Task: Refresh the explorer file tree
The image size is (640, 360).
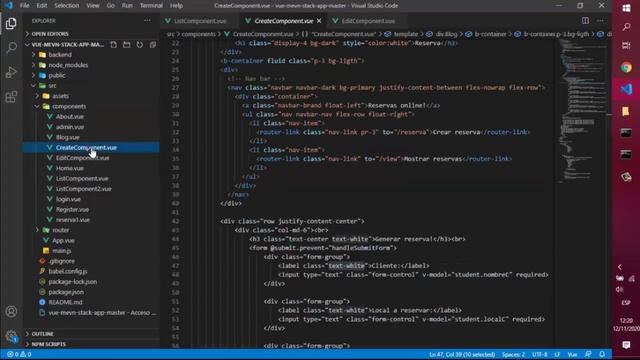Action: (x=140, y=44)
